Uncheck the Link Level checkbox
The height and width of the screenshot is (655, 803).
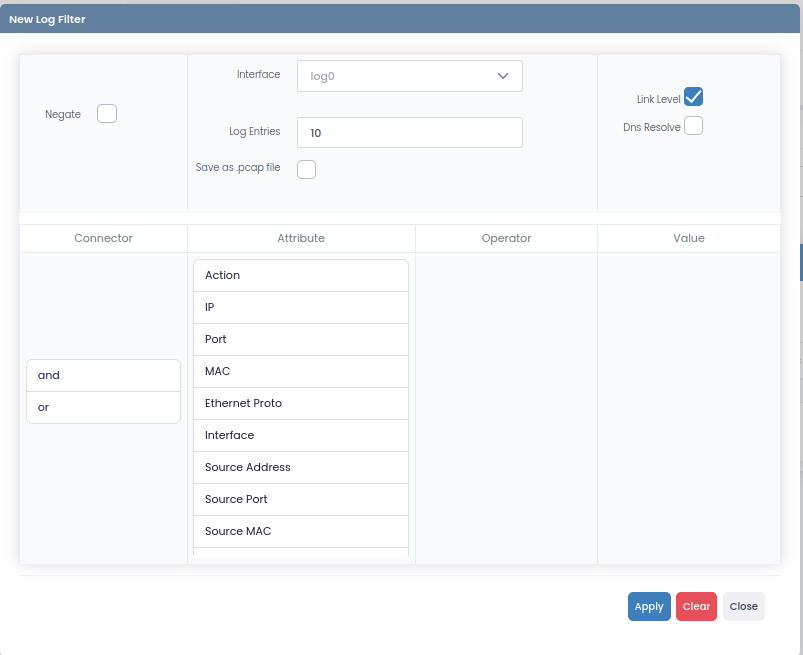(x=693, y=97)
